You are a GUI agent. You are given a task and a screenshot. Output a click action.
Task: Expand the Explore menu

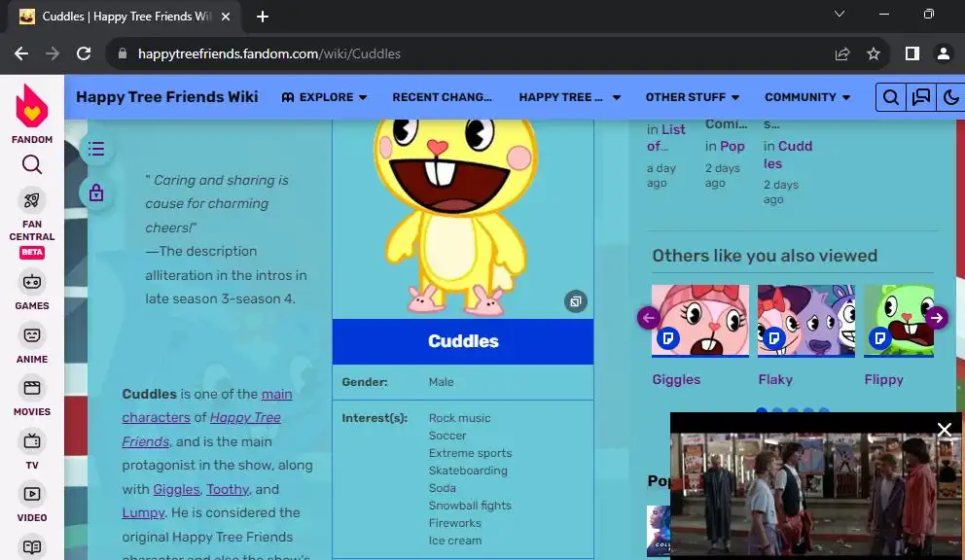(x=324, y=97)
